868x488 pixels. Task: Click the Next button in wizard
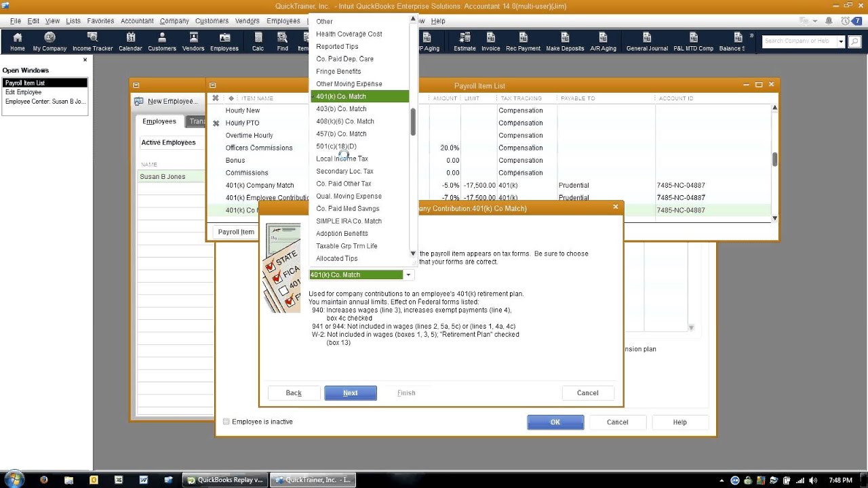351,393
